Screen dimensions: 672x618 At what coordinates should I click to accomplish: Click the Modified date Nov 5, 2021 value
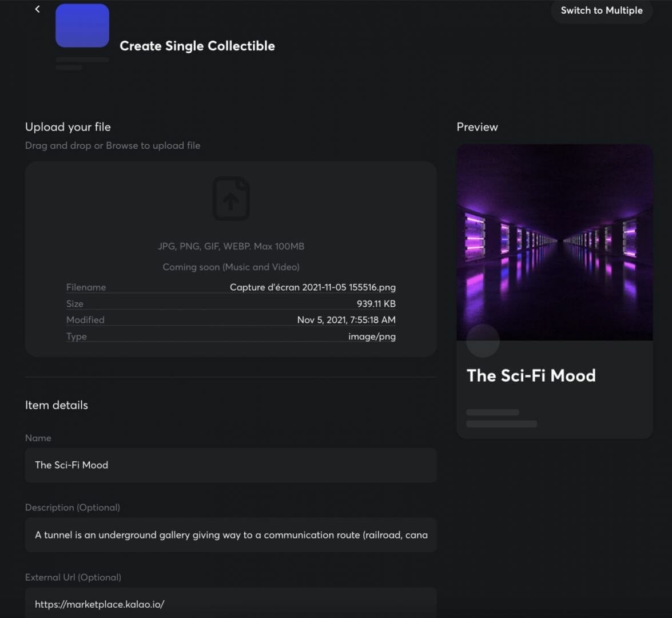click(346, 320)
